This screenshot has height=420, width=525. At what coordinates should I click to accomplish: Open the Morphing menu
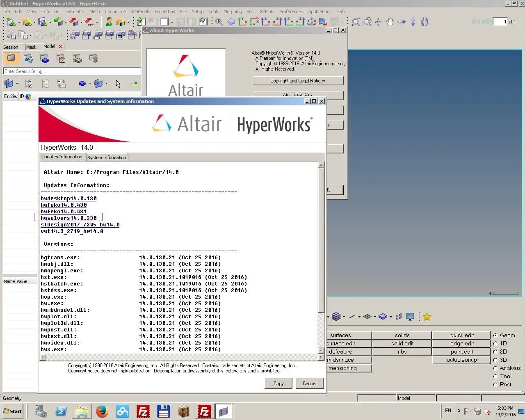233,11
